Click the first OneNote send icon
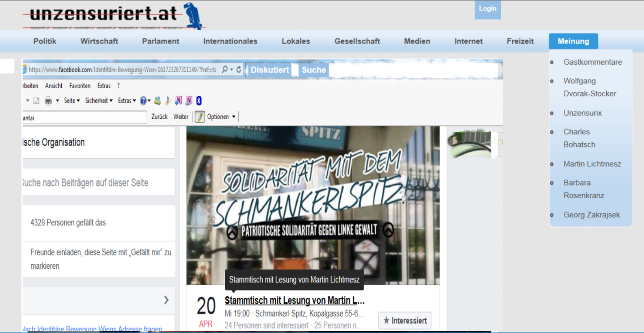 (x=178, y=101)
